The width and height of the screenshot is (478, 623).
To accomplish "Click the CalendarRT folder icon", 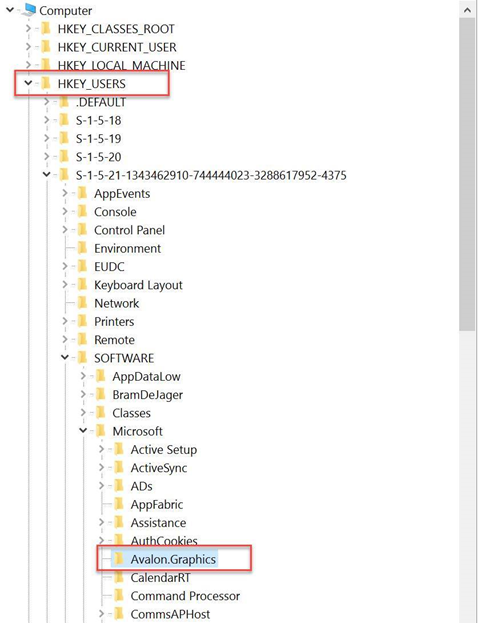I will (119, 577).
